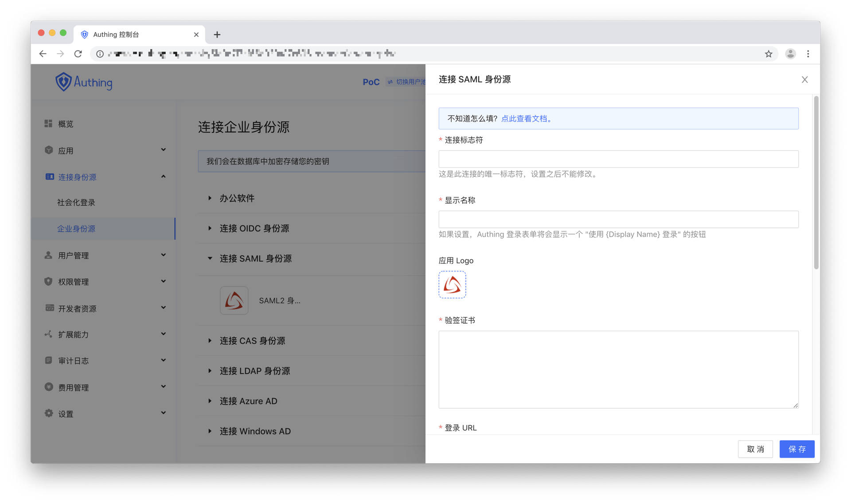Click the 概览 dashboard icon in the sidebar
Image resolution: width=851 pixels, height=504 pixels.
48,124
